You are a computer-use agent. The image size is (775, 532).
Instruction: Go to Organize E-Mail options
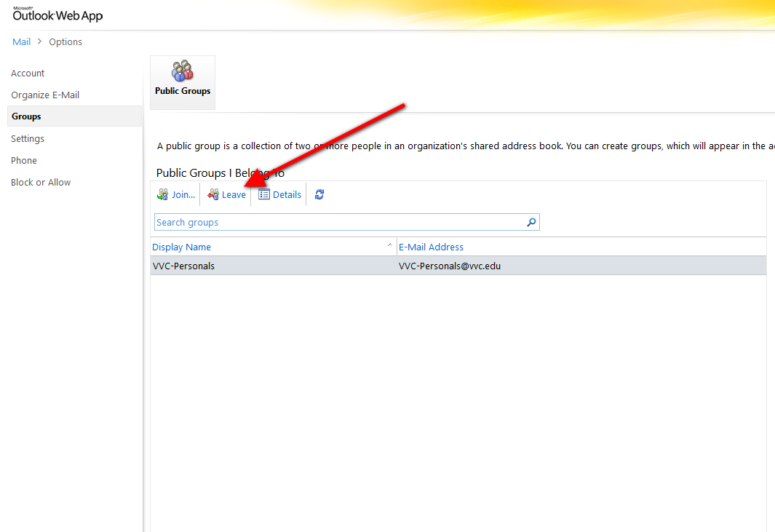point(45,95)
